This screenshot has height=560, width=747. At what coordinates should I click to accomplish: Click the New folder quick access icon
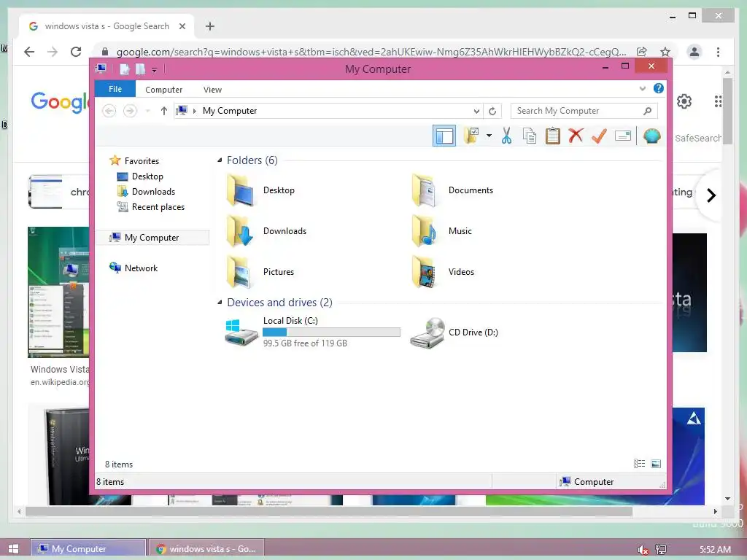(x=140, y=69)
